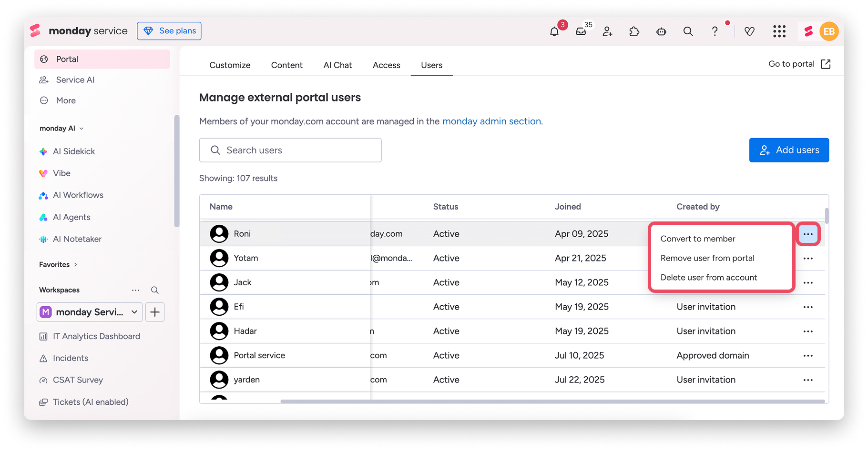This screenshot has height=451, width=868.
Task: Click the invite members icon
Action: point(607,31)
